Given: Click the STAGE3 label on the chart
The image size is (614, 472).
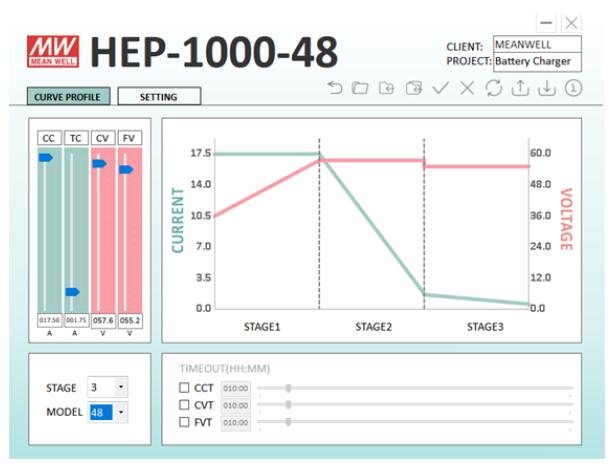Looking at the screenshot, I should click(485, 327).
